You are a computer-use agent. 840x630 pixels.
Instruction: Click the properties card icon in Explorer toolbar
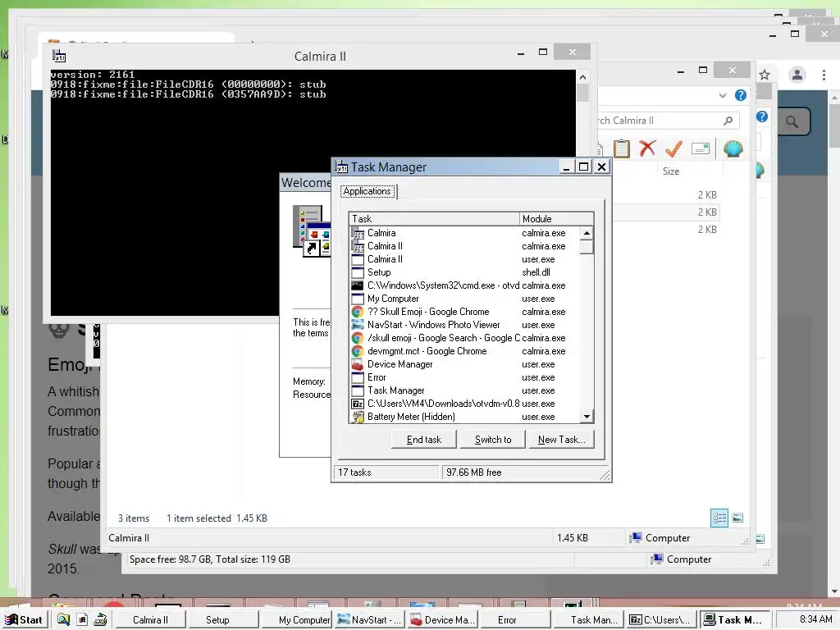pos(701,148)
